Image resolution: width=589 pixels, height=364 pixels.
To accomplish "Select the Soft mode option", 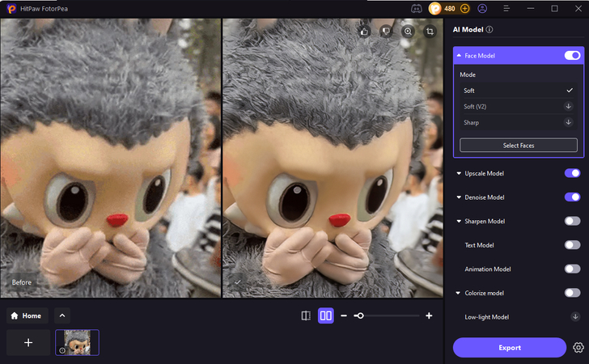I will (x=519, y=91).
